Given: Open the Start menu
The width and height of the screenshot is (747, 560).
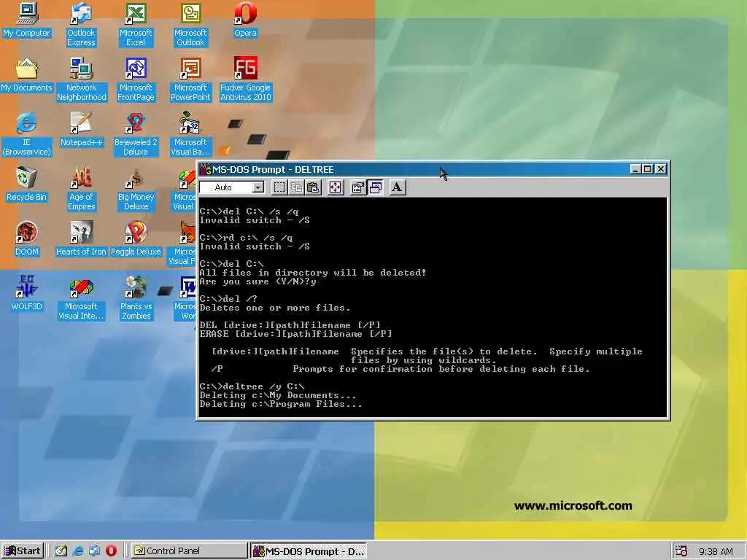Looking at the screenshot, I should tap(23, 551).
